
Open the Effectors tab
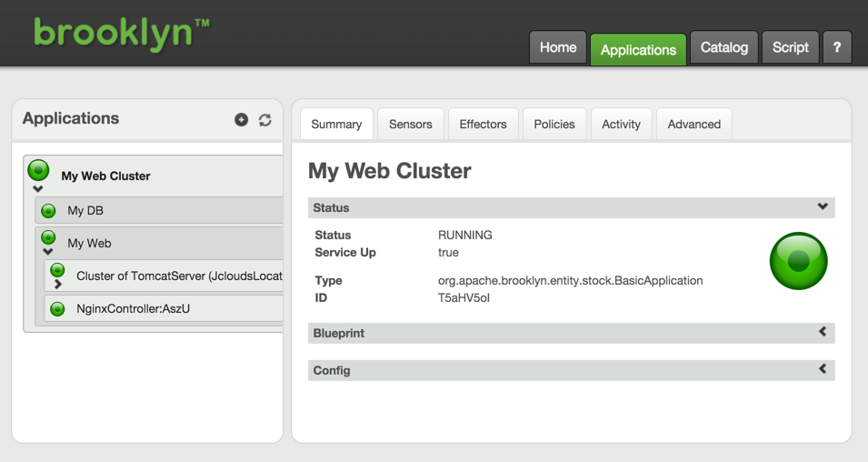click(483, 125)
